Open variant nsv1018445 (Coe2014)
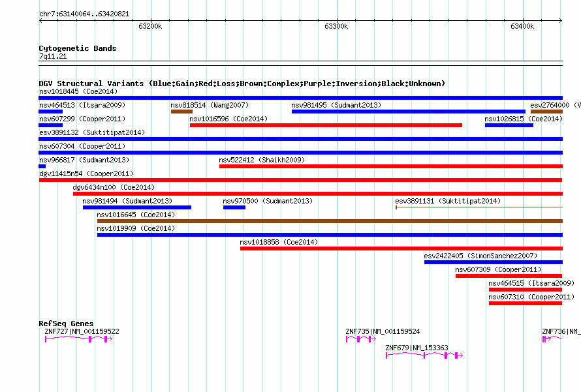581x392 pixels. [x=300, y=98]
